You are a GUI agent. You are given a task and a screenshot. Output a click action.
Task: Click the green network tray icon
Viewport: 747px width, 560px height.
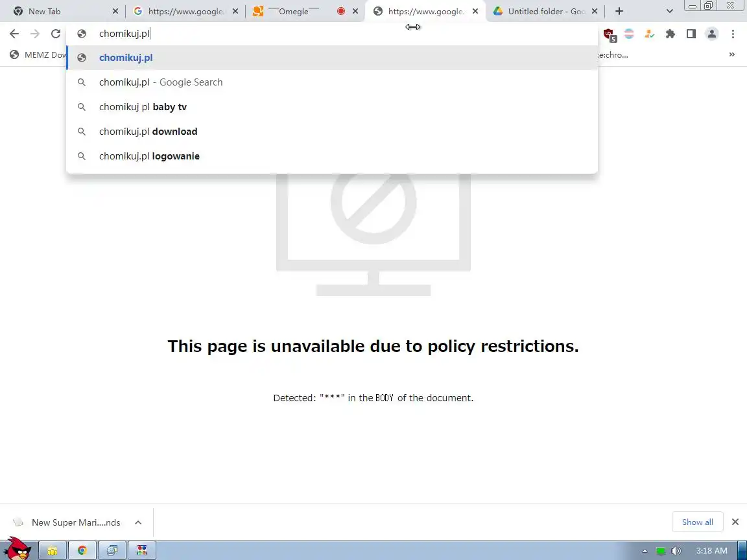[661, 551]
